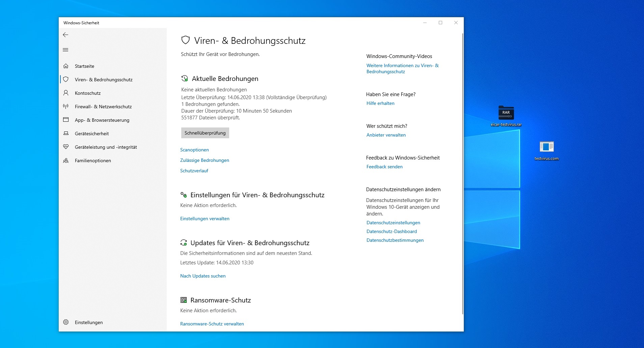Click the shield icon in sidebar

[66, 80]
